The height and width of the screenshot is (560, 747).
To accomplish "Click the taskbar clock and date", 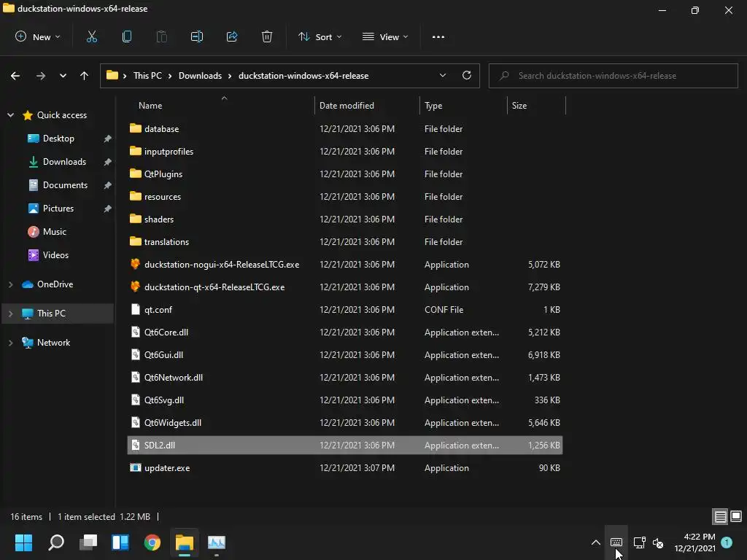I will click(x=694, y=542).
